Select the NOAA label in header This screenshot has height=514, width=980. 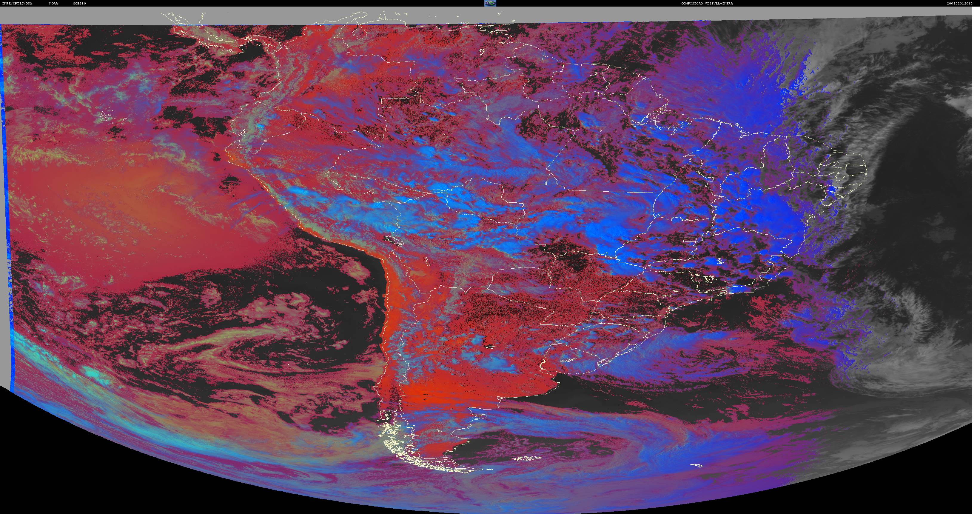tap(53, 3)
